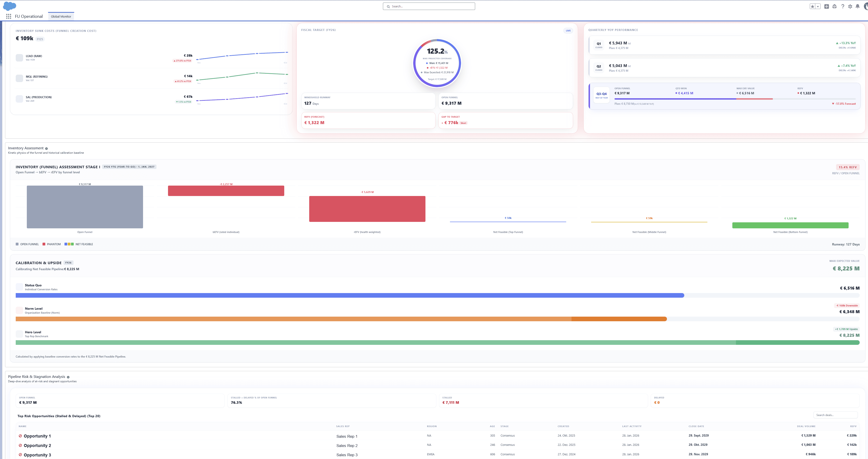Click the Open Funnel legend swatch
This screenshot has width=868, height=459.
tap(17, 244)
